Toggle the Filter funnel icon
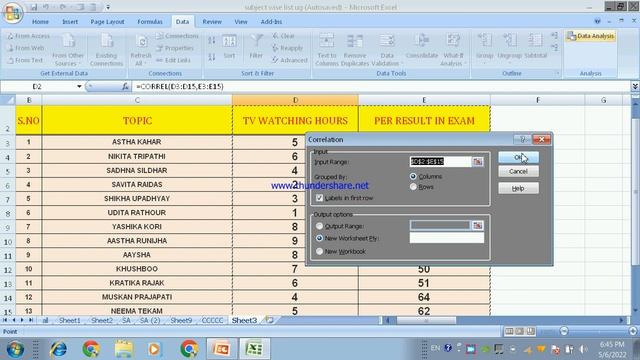Image resolution: width=640 pixels, height=360 pixels. (x=256, y=47)
